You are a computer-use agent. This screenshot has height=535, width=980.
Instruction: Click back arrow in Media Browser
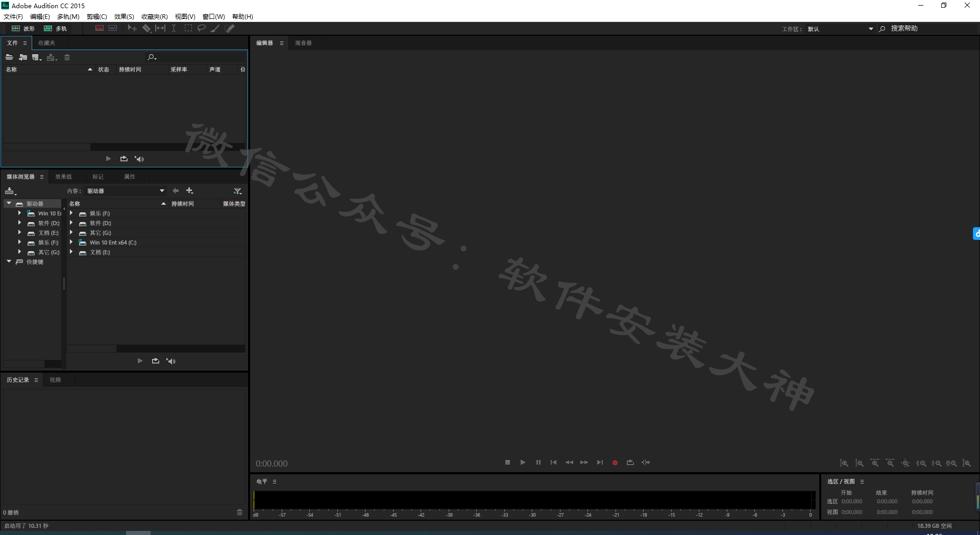176,190
